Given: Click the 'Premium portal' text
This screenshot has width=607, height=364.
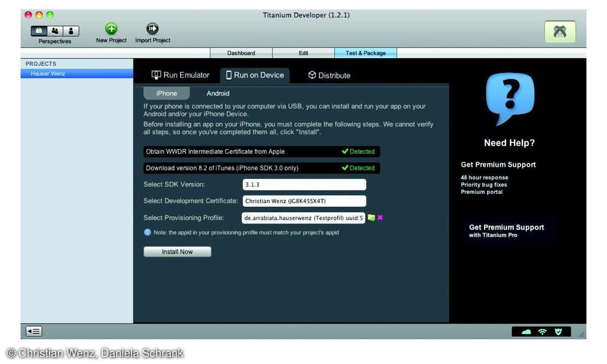Looking at the screenshot, I should pyautogui.click(x=482, y=192).
